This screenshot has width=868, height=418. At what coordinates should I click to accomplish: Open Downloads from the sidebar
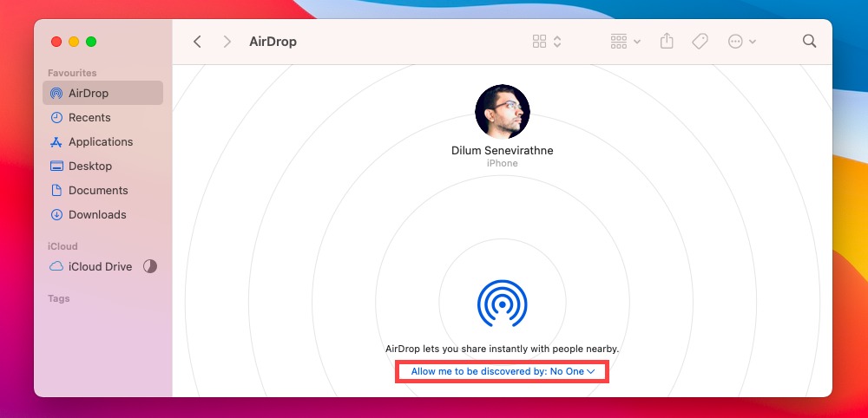[97, 214]
